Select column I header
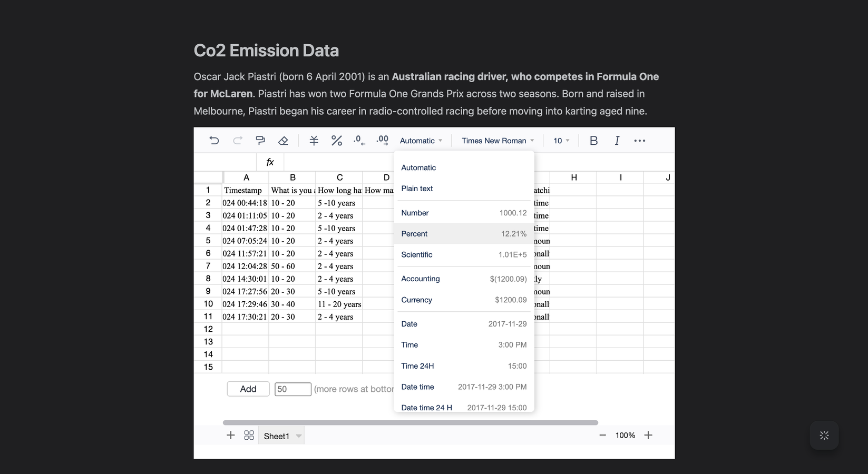 click(620, 177)
